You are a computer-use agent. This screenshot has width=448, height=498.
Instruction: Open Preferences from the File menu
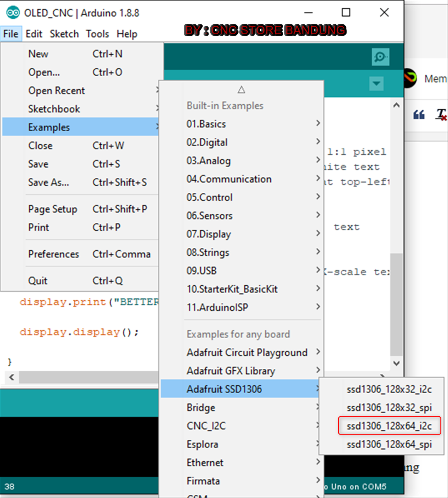[53, 254]
